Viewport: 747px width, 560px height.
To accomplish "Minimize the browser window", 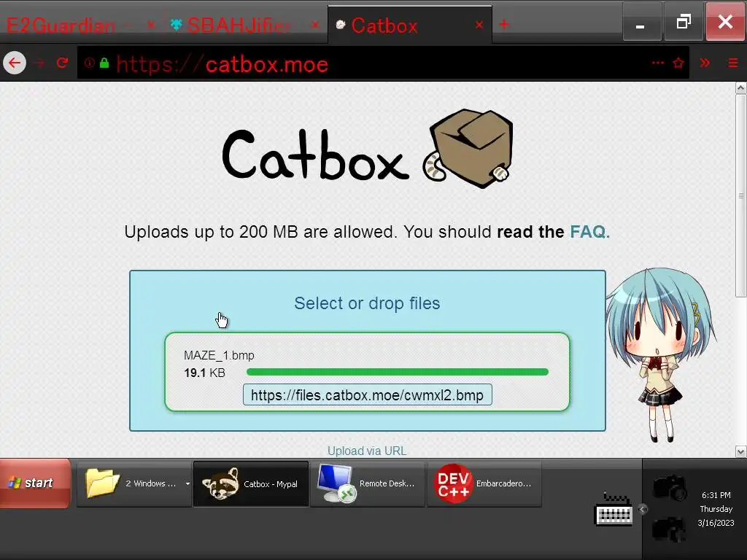I will click(641, 22).
